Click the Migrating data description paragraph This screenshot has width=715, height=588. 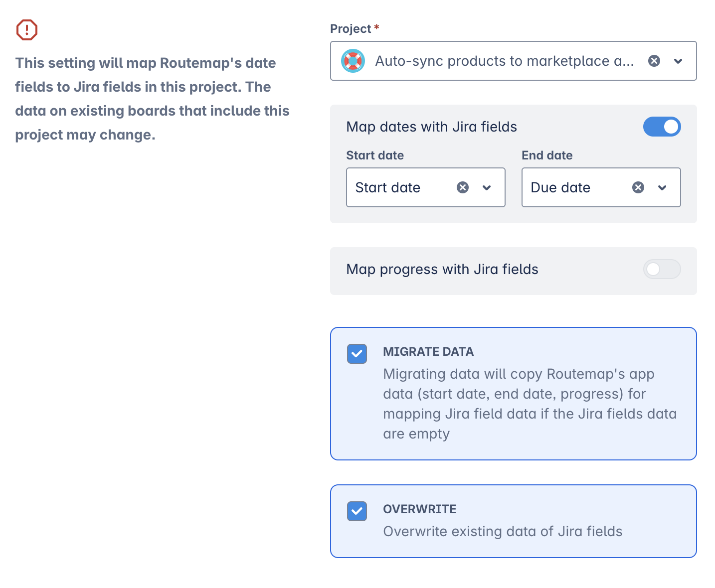[x=530, y=404]
